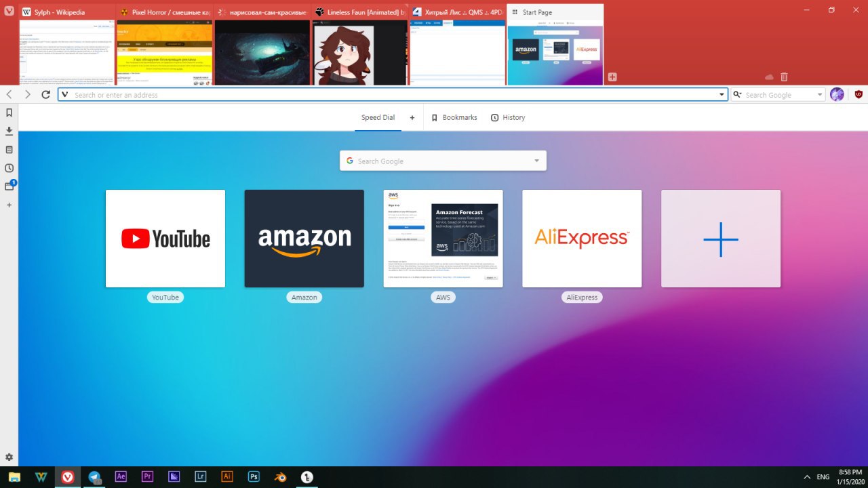Open the Amazon speed dial thumbnail
This screenshot has width=868, height=488.
304,239
